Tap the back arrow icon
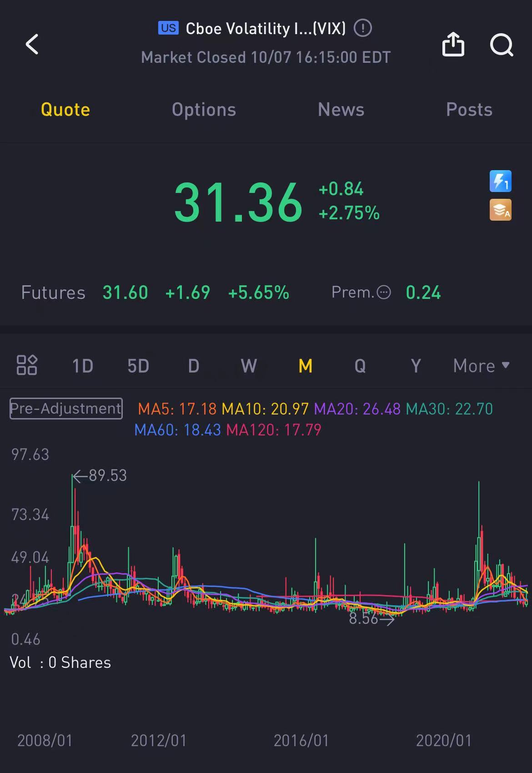 coord(32,44)
